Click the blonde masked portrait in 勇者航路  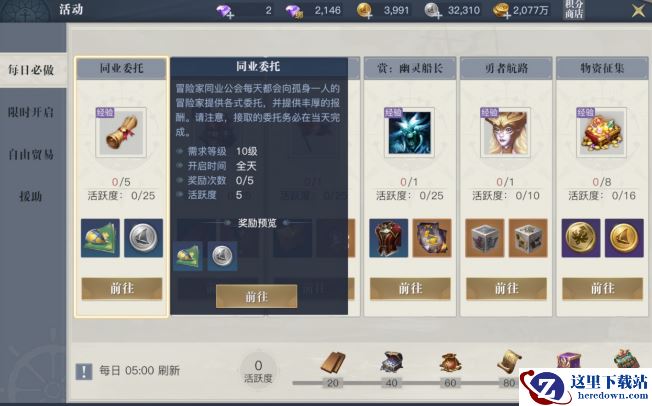tap(505, 132)
